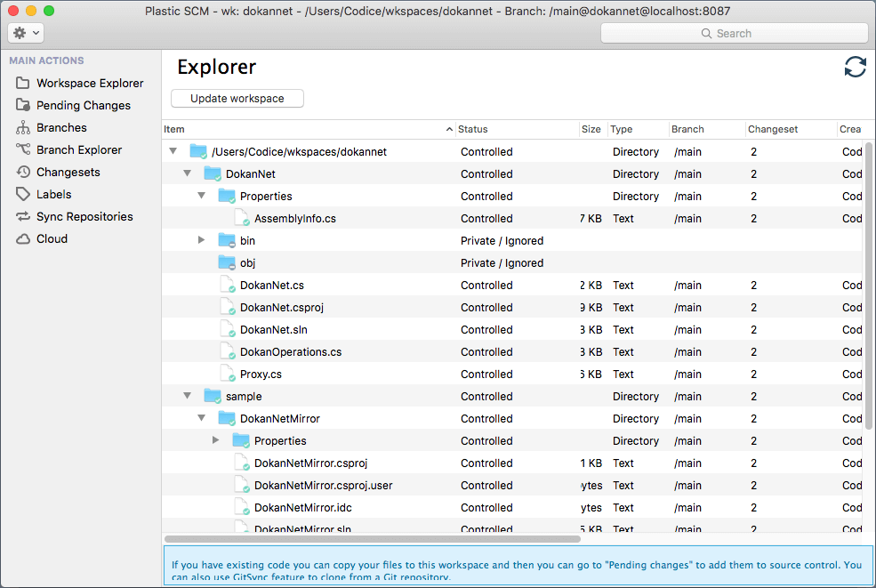
Task: Click the bin folder icon
Action: pos(227,240)
